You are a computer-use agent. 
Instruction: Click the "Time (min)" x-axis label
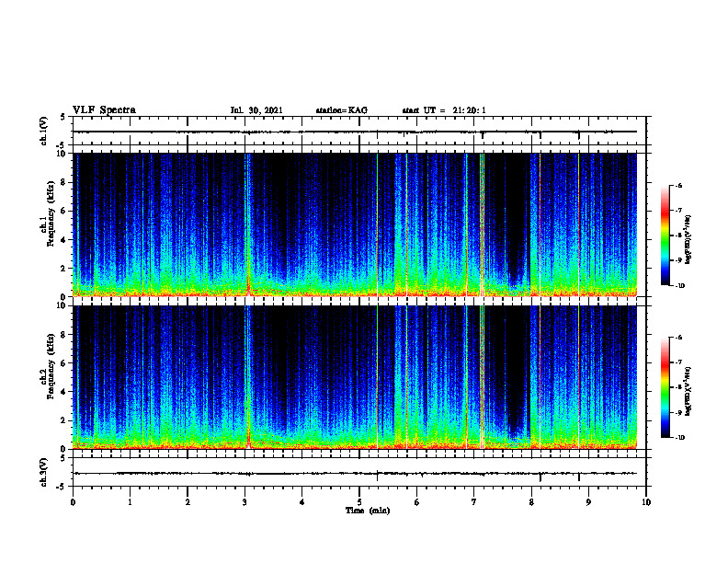[368, 511]
